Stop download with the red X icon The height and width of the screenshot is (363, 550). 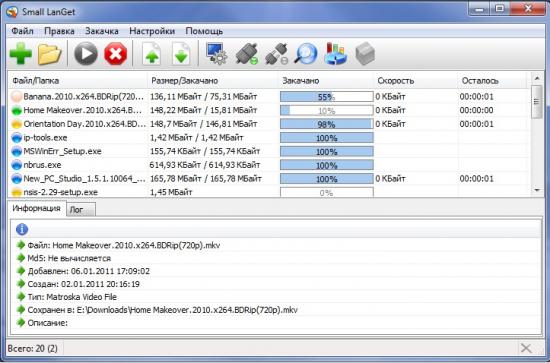(116, 54)
